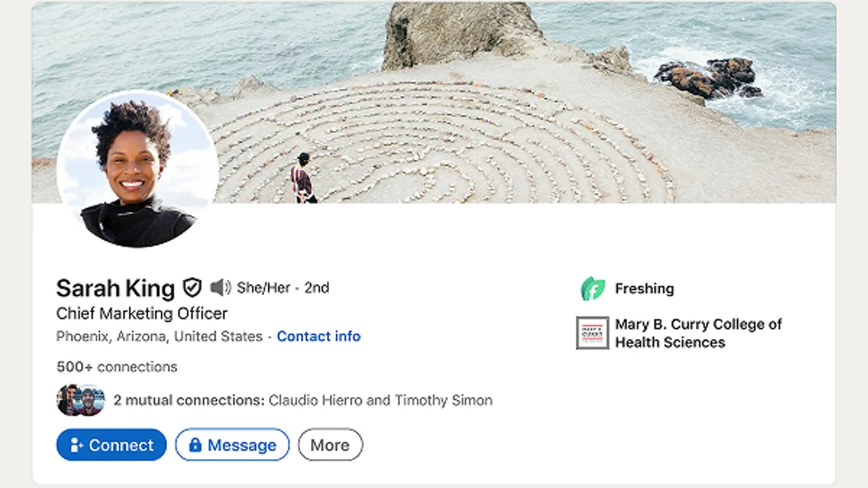Click the Connect button
The image size is (868, 488).
(x=111, y=445)
